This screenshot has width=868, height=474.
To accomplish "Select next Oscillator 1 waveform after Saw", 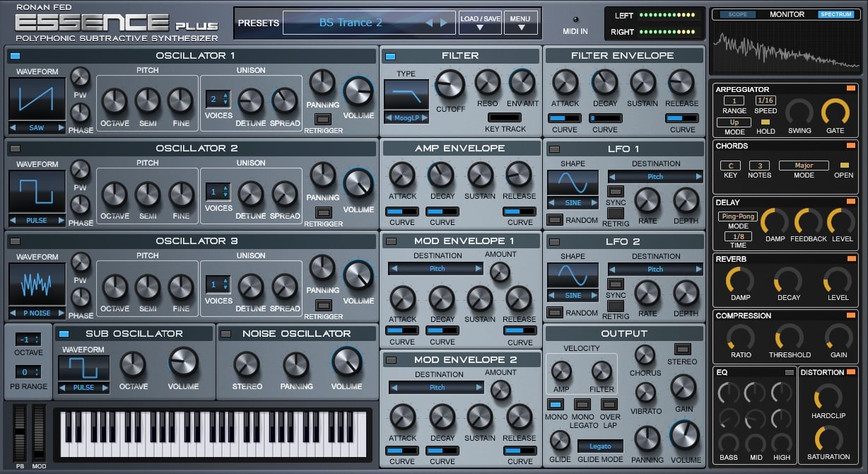I will 61,128.
